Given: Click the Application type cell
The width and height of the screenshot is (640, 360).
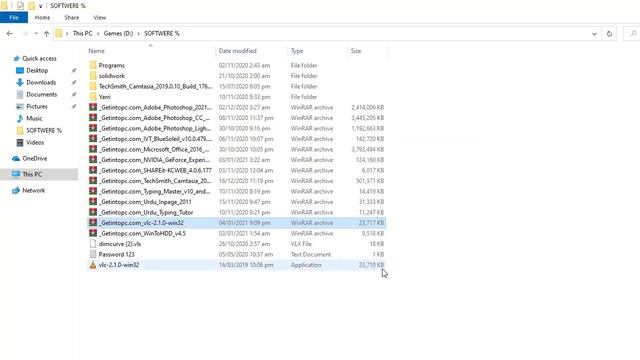Looking at the screenshot, I should click(306, 265).
